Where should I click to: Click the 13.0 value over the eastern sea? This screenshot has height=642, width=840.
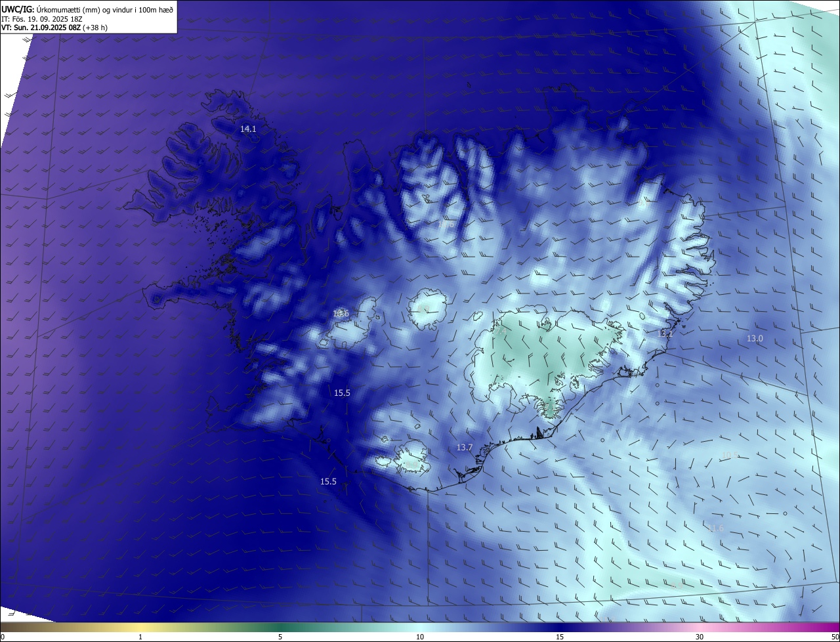pos(755,339)
